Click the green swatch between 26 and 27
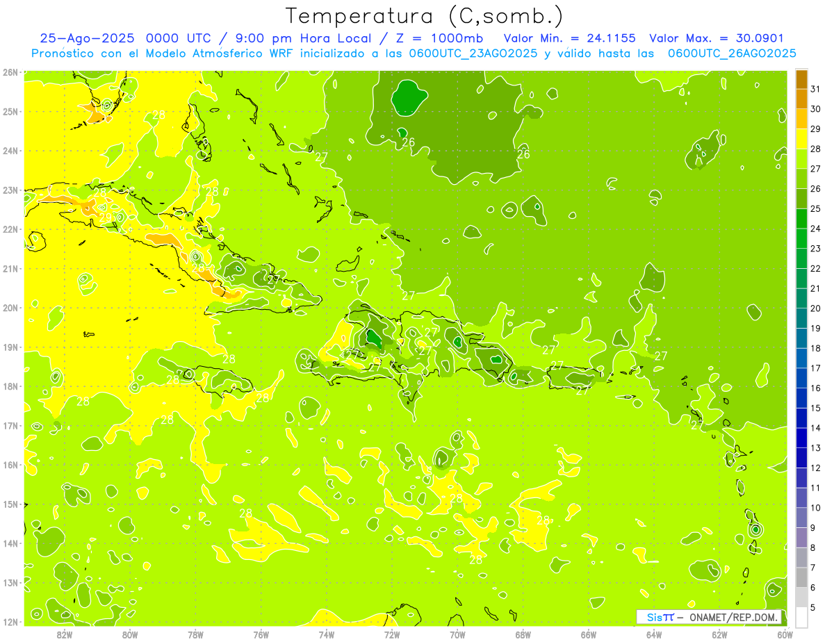Screen dimensions: 834x644 (801, 179)
